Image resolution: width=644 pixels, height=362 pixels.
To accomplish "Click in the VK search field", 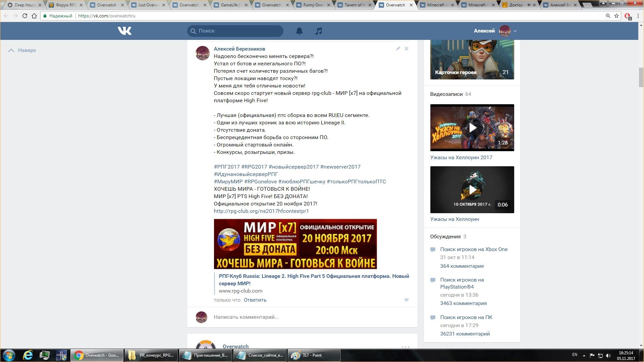I will (235, 31).
